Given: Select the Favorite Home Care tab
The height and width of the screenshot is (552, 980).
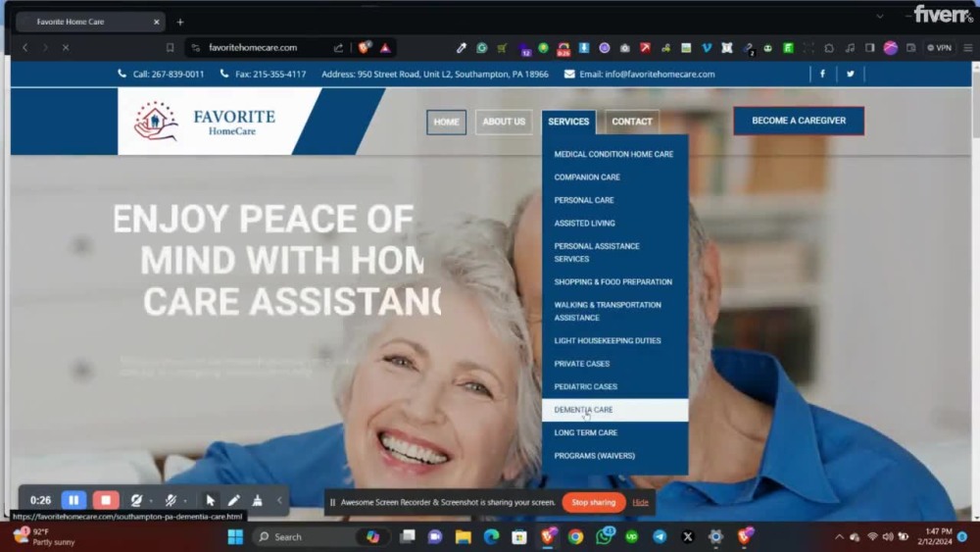Looking at the screenshot, I should 90,22.
